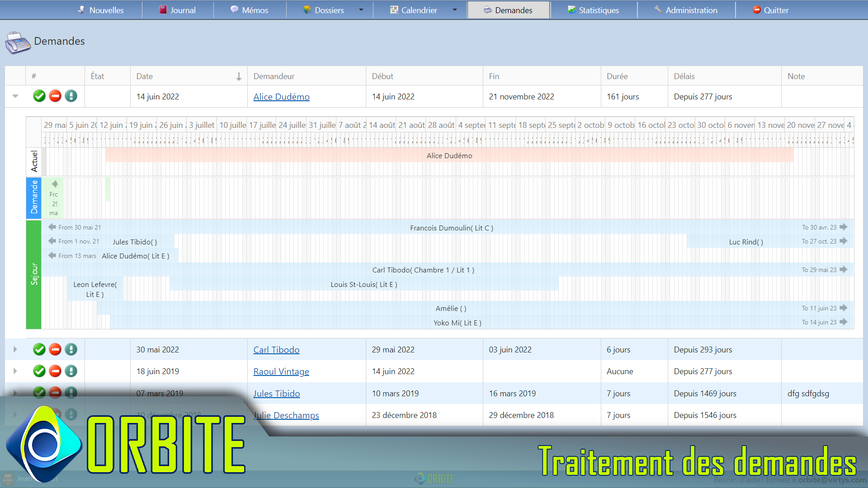Open Carl Tibodo requester link
The height and width of the screenshot is (488, 868).
click(276, 350)
